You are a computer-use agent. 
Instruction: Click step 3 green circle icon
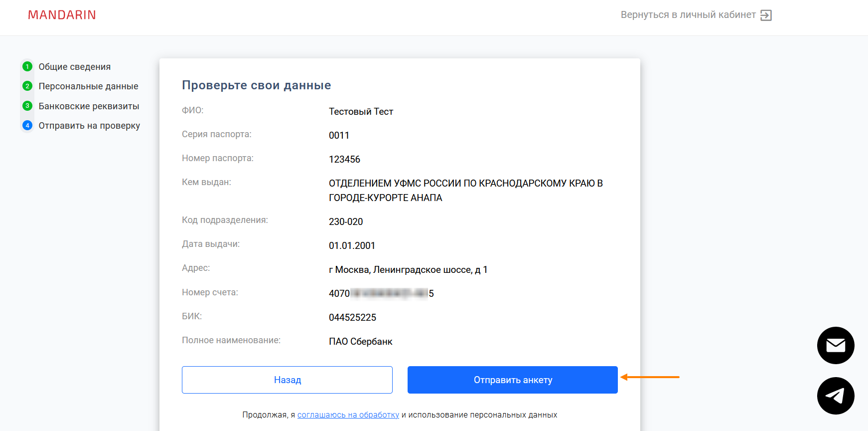(x=27, y=106)
